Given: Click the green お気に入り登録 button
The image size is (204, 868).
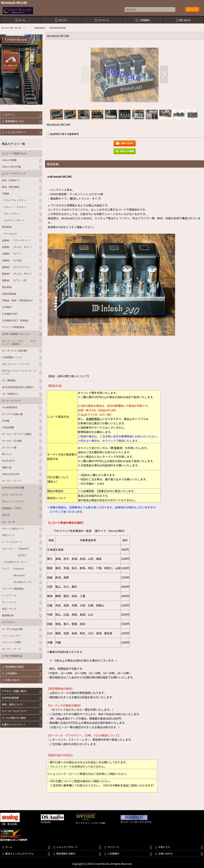Looking at the screenshot, I should coord(125,151).
